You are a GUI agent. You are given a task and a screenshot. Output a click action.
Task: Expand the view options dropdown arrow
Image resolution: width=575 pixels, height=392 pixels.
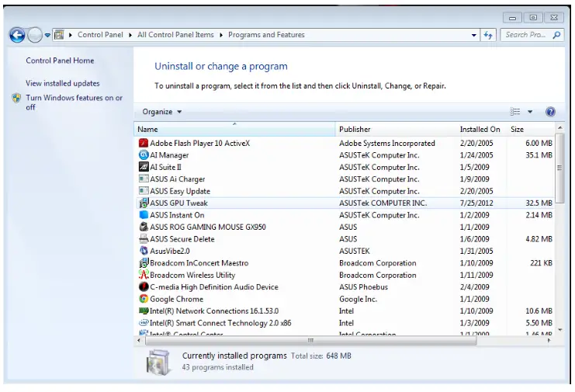pos(531,112)
